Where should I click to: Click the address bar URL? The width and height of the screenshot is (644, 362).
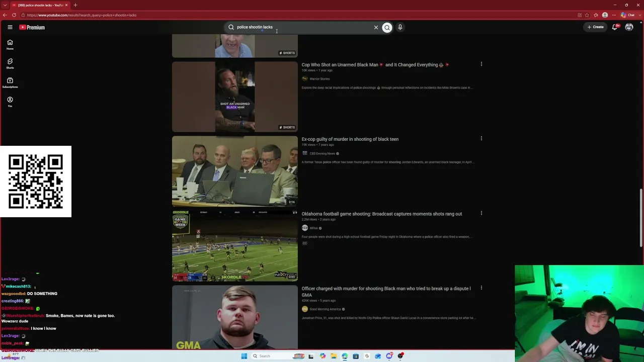pyautogui.click(x=82, y=15)
